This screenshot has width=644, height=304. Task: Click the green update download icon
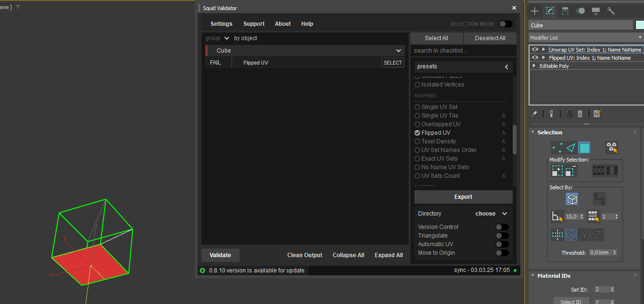(202, 271)
